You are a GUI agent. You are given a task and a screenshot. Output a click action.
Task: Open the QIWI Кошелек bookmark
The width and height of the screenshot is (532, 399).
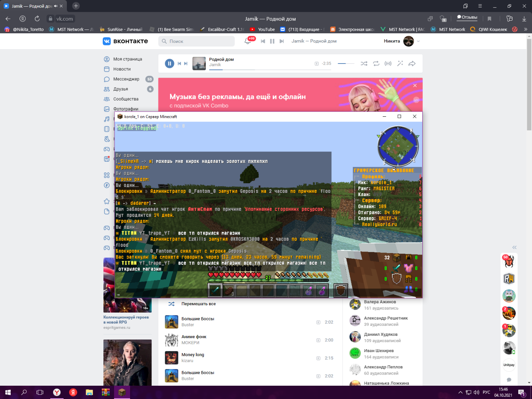[489, 30]
